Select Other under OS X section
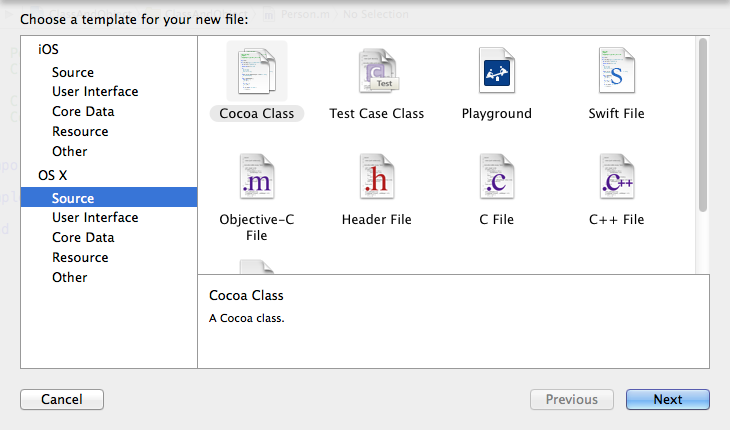 [70, 277]
